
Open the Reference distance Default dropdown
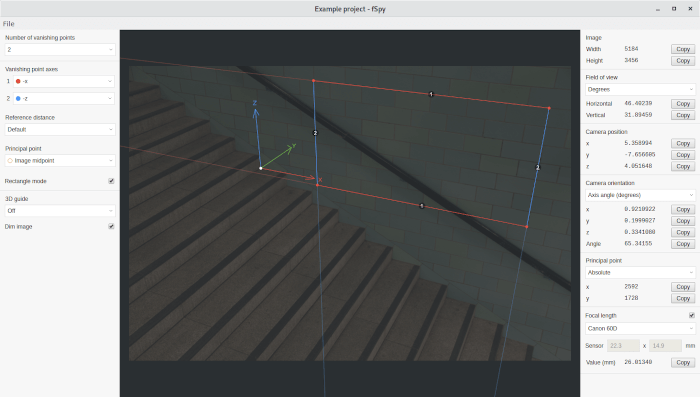tap(60, 130)
